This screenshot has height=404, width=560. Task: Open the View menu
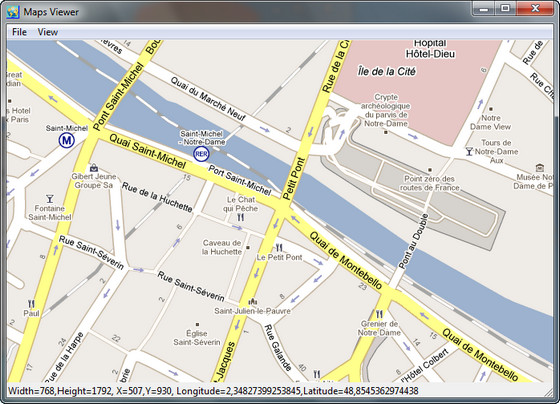point(48,32)
